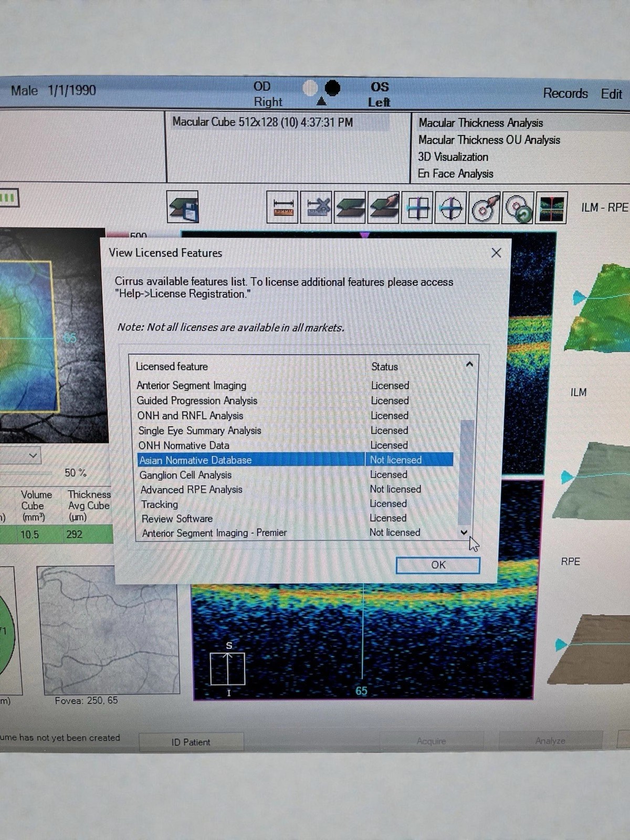Viewport: 630px width, 840px height.
Task: Select the OS Left eye radio indicator
Action: (x=332, y=88)
